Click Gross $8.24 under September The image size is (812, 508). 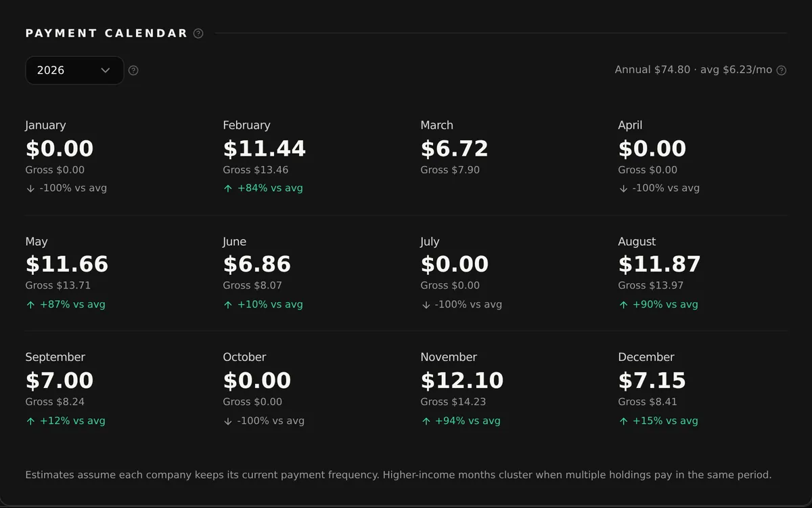[x=55, y=402]
